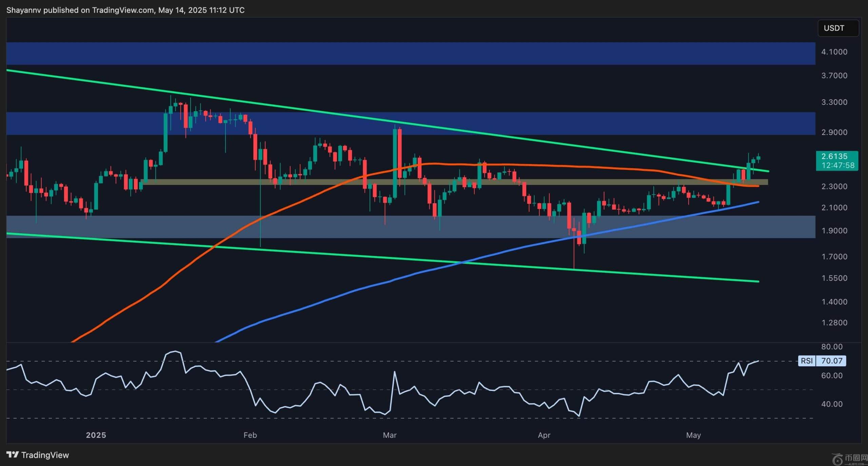This screenshot has width=868, height=466.
Task: Click the Mar label on time axis
Action: pos(390,435)
